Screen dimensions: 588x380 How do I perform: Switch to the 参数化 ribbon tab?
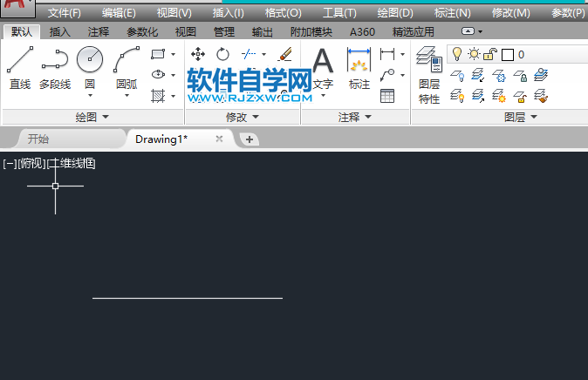(x=142, y=32)
